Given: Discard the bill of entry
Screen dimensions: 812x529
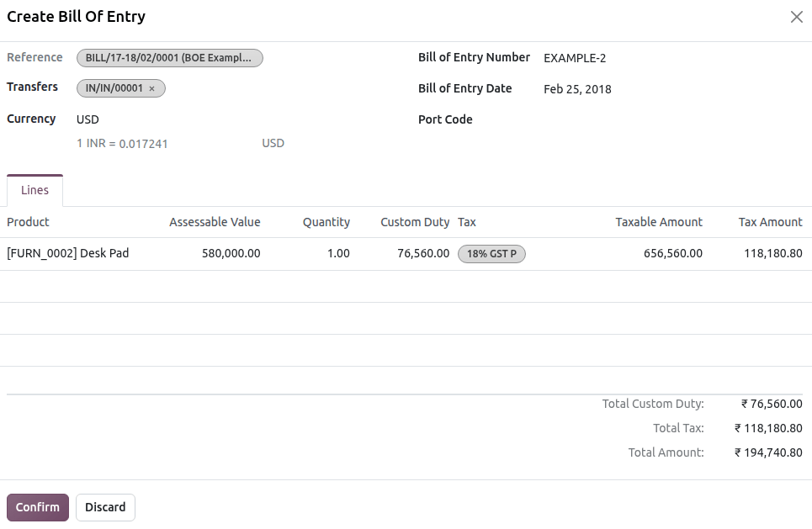Looking at the screenshot, I should [105, 507].
